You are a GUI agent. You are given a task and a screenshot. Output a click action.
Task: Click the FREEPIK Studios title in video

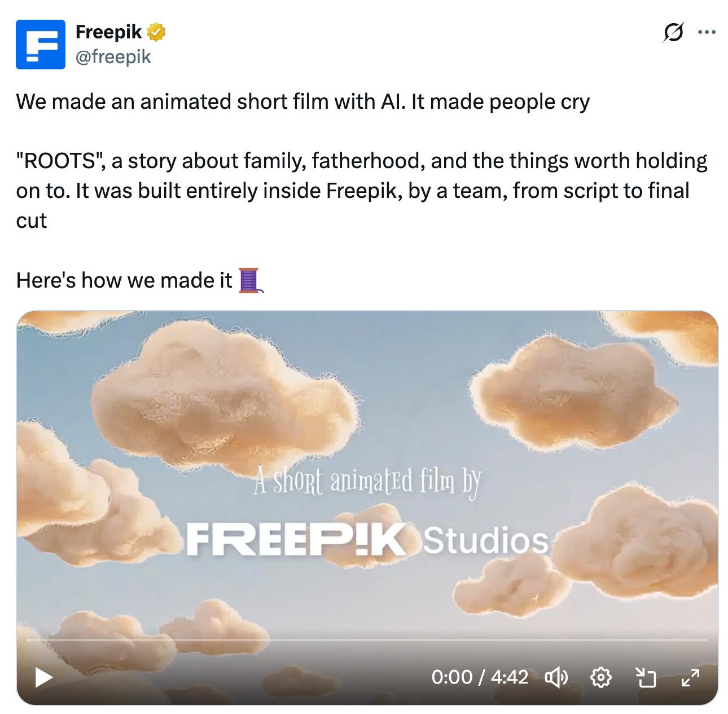367,539
